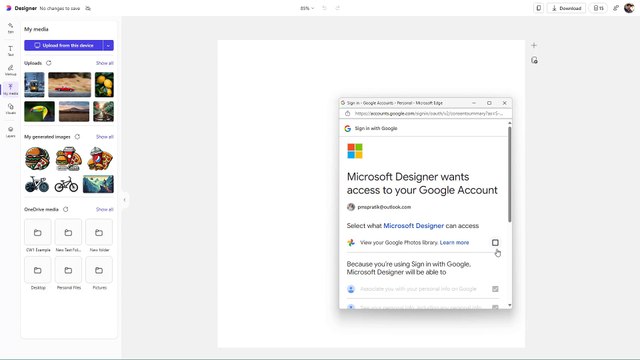Screen dimensions: 640x360
Task: Open the user profile avatar
Action: (x=629, y=8)
